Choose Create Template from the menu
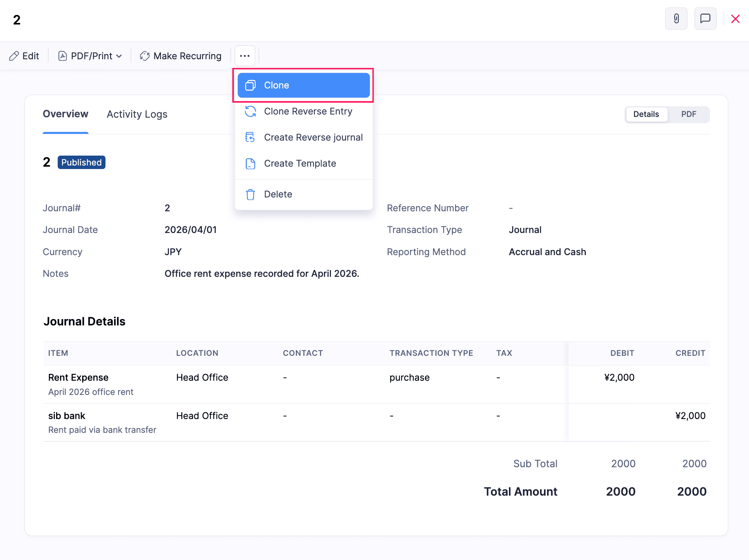 [300, 163]
